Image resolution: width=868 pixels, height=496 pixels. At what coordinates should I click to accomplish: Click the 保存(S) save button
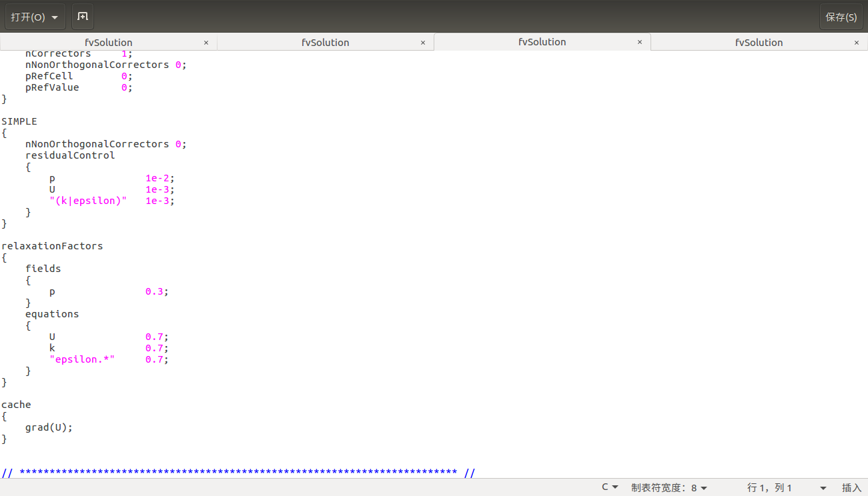click(x=841, y=17)
